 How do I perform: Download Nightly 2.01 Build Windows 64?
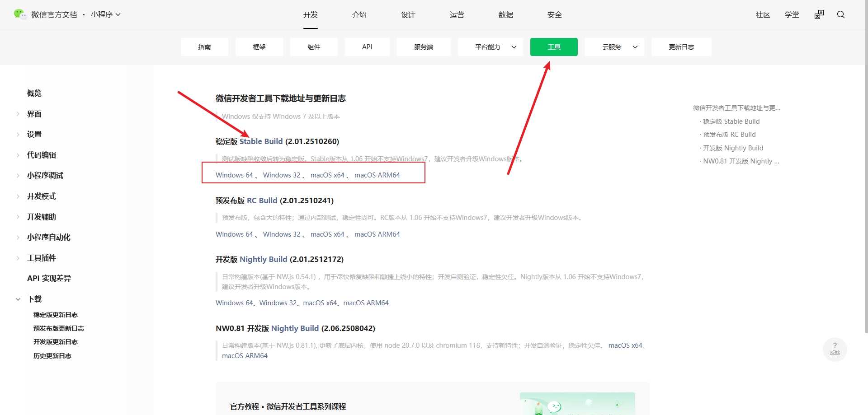tap(234, 303)
